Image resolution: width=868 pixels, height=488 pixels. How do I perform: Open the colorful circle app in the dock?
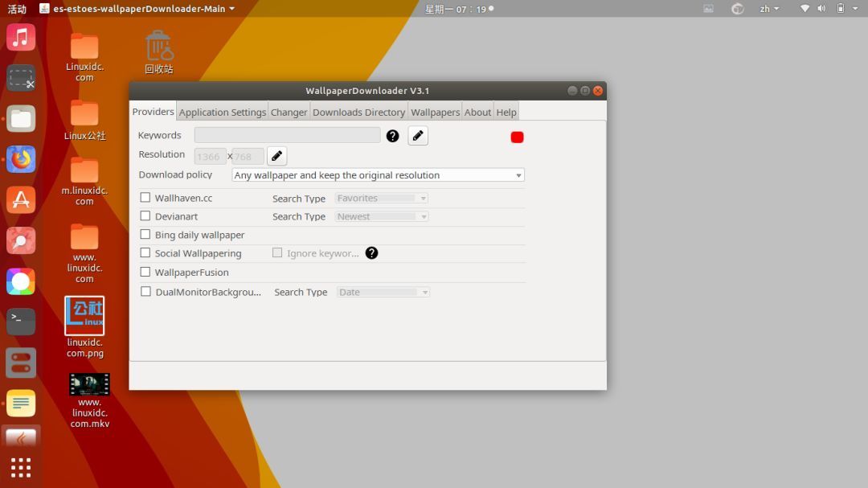21,281
